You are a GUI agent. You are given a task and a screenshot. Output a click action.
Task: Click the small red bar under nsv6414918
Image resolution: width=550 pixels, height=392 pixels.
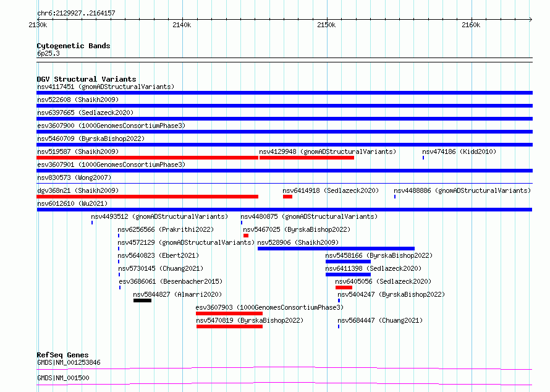pyautogui.click(x=287, y=197)
